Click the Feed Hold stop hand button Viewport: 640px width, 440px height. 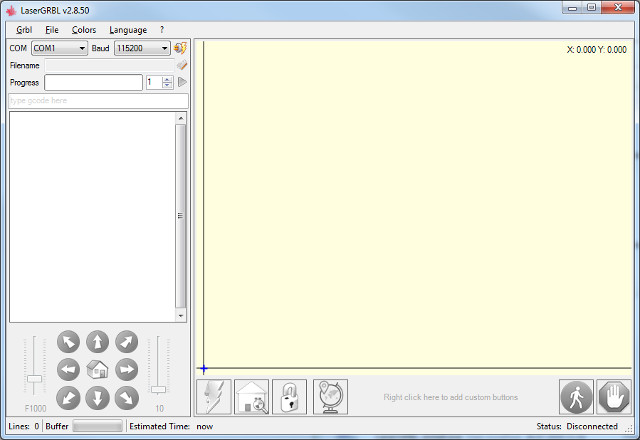[614, 397]
